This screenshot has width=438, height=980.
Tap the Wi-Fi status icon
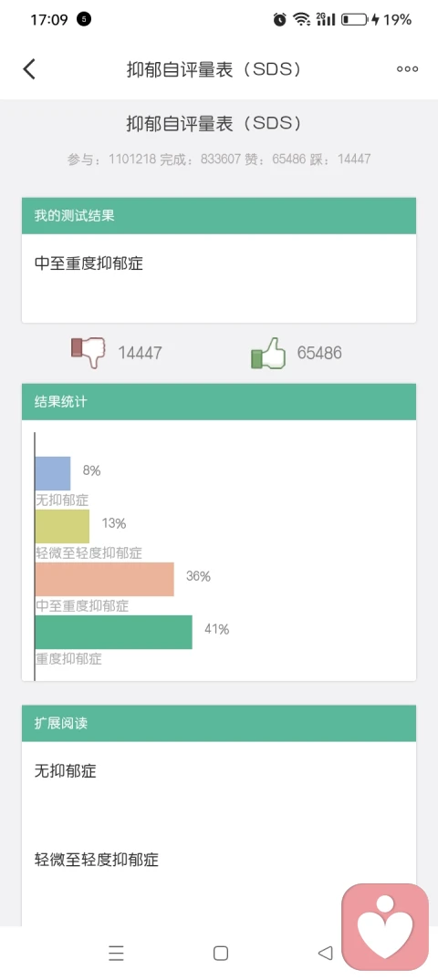coord(302,19)
